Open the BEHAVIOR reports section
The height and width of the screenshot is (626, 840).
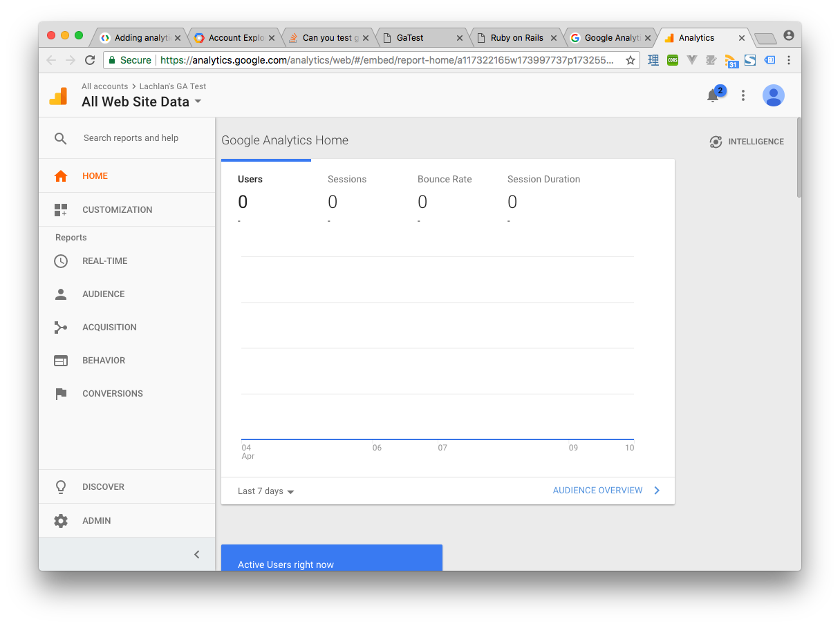coord(127,361)
